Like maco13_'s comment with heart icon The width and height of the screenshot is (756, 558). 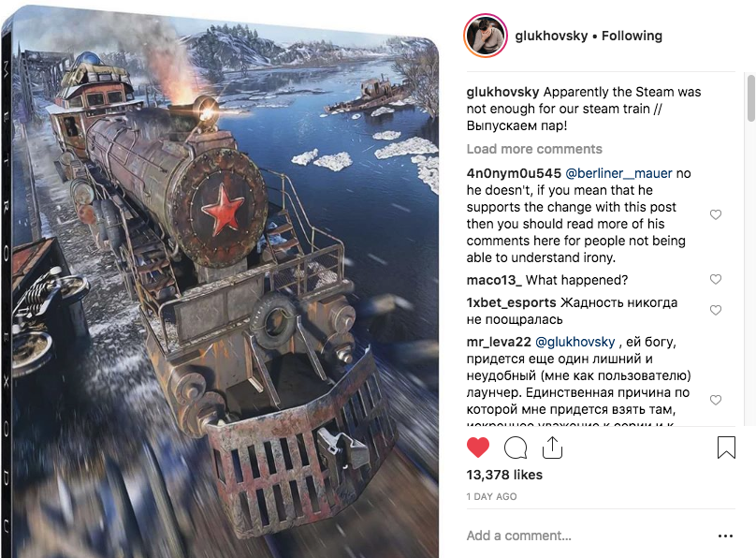coord(716,279)
